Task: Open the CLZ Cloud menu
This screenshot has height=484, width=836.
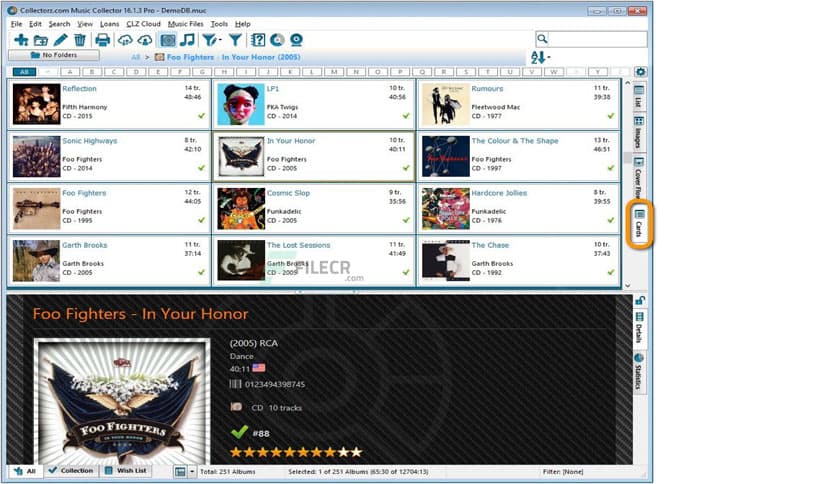Action: [x=143, y=24]
